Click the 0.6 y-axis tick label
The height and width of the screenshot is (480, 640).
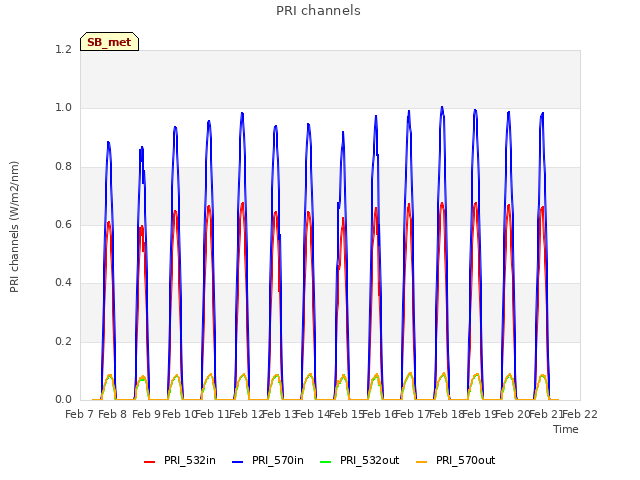point(63,224)
